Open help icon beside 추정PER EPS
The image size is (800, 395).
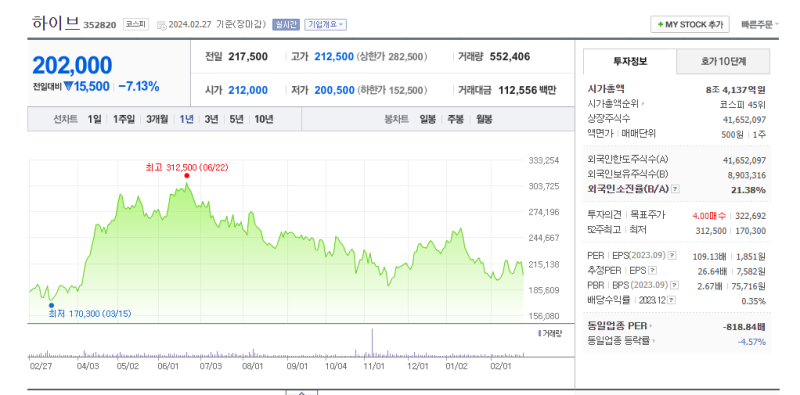pyautogui.click(x=653, y=270)
